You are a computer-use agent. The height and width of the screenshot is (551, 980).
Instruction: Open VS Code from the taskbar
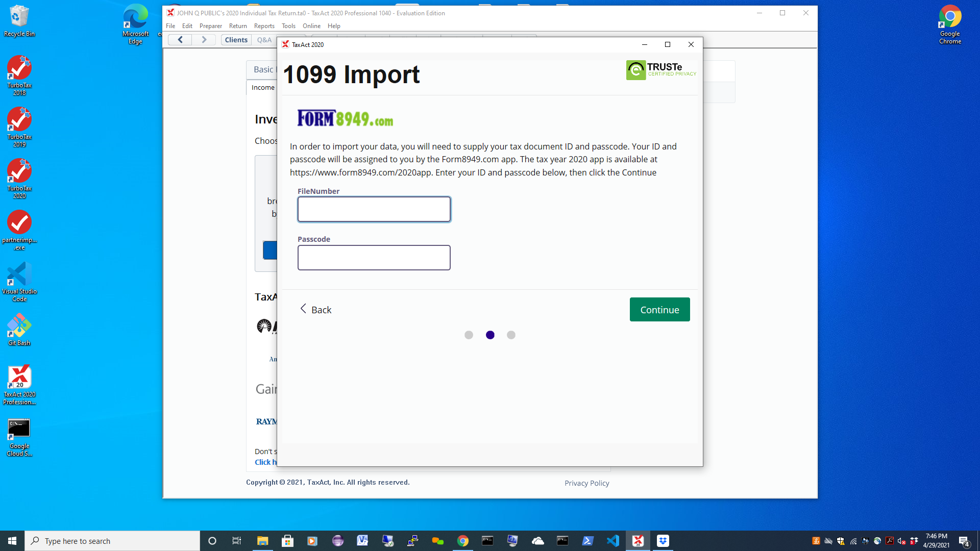click(x=613, y=541)
